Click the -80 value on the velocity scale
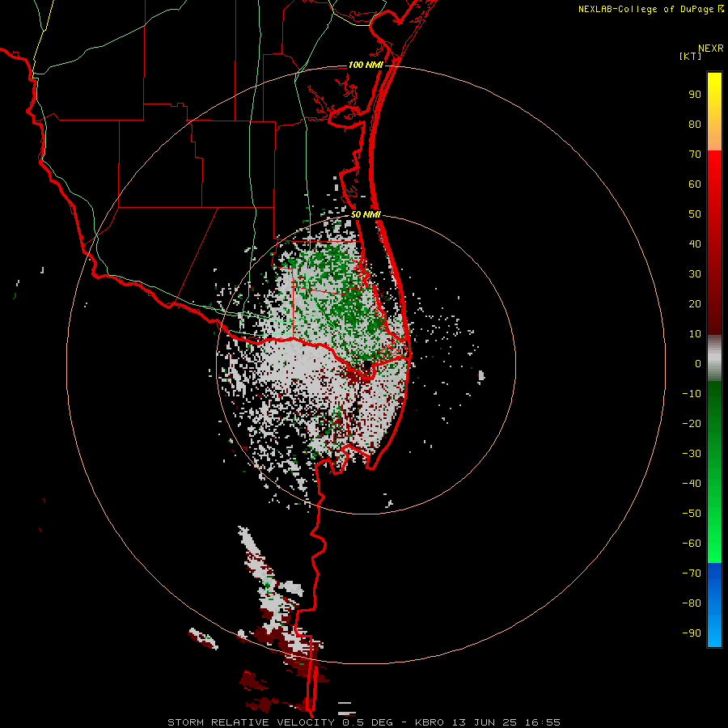The image size is (728, 728). [692, 603]
